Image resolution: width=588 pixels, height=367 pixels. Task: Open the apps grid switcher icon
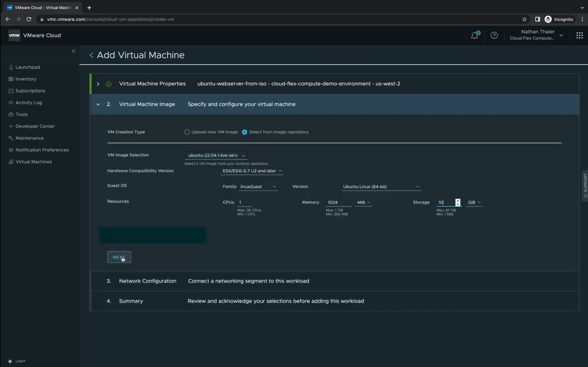coord(579,35)
